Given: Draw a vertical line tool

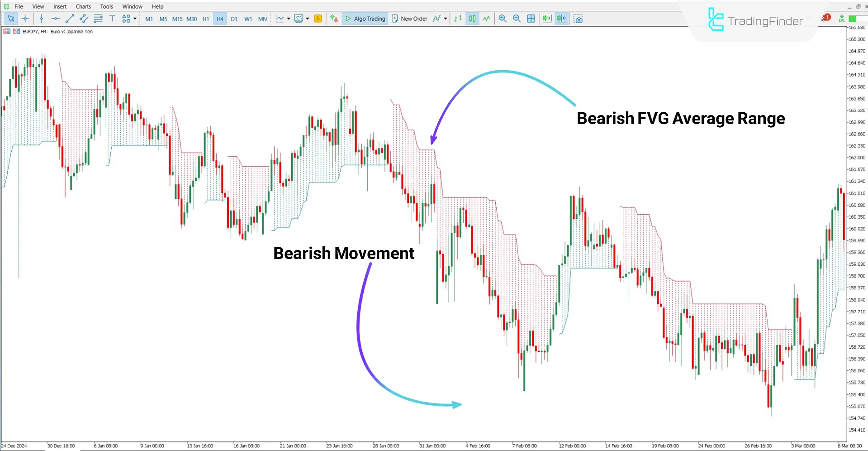Looking at the screenshot, I should pyautogui.click(x=42, y=19).
